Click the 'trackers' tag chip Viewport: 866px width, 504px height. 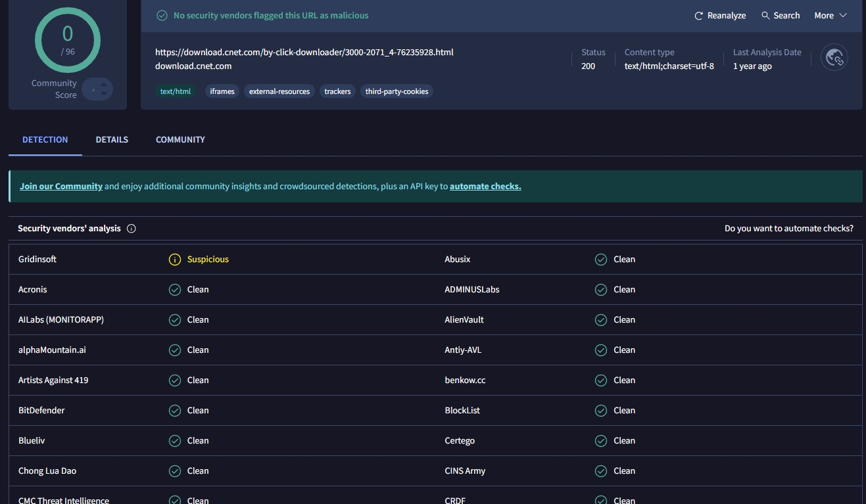tap(337, 91)
